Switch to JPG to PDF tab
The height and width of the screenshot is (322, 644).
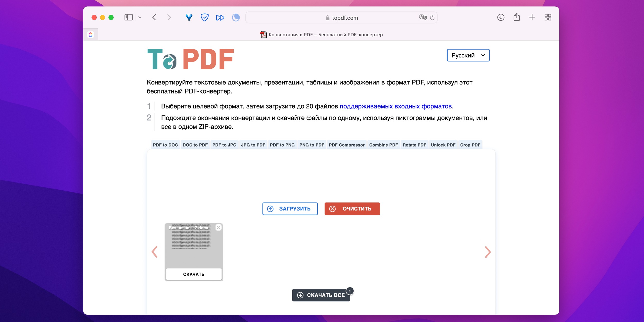click(x=253, y=145)
